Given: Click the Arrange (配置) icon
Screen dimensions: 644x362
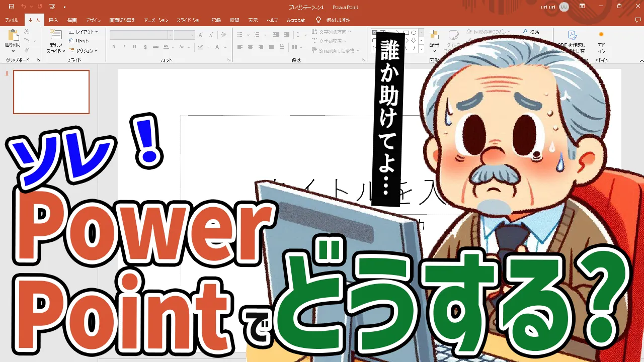Looking at the screenshot, I should pos(434,36).
